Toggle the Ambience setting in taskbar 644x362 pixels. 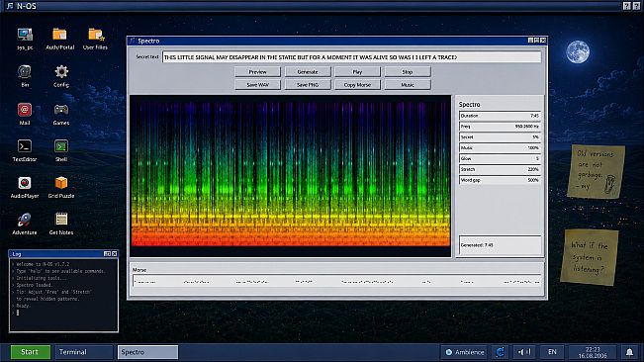tap(465, 352)
